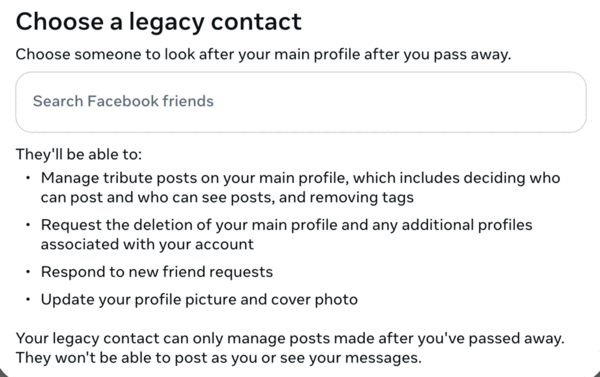Click the They won't be able to post sentence

coord(218,358)
